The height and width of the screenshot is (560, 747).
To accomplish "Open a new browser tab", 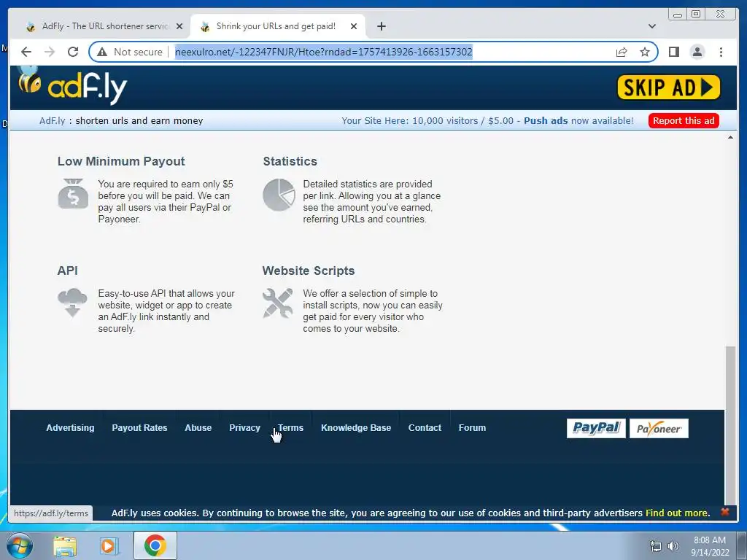I will [381, 27].
